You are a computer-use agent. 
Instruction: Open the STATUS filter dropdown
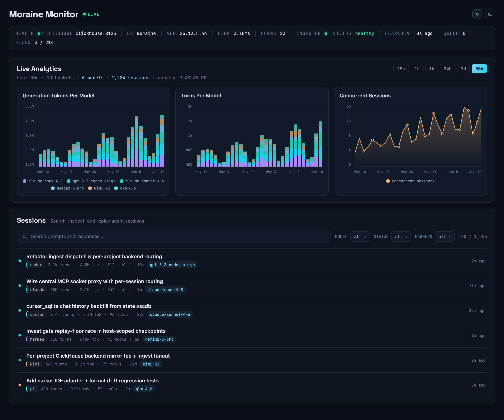tap(401, 237)
